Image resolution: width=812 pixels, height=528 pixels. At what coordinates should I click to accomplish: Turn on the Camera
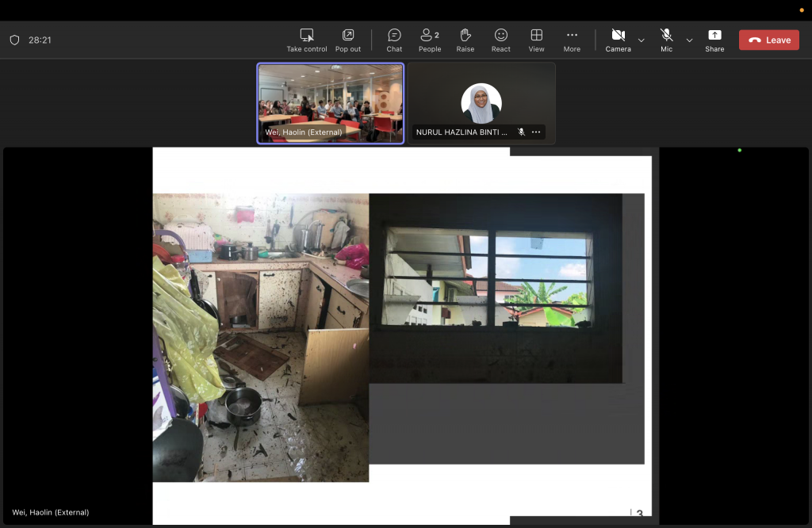pos(619,40)
